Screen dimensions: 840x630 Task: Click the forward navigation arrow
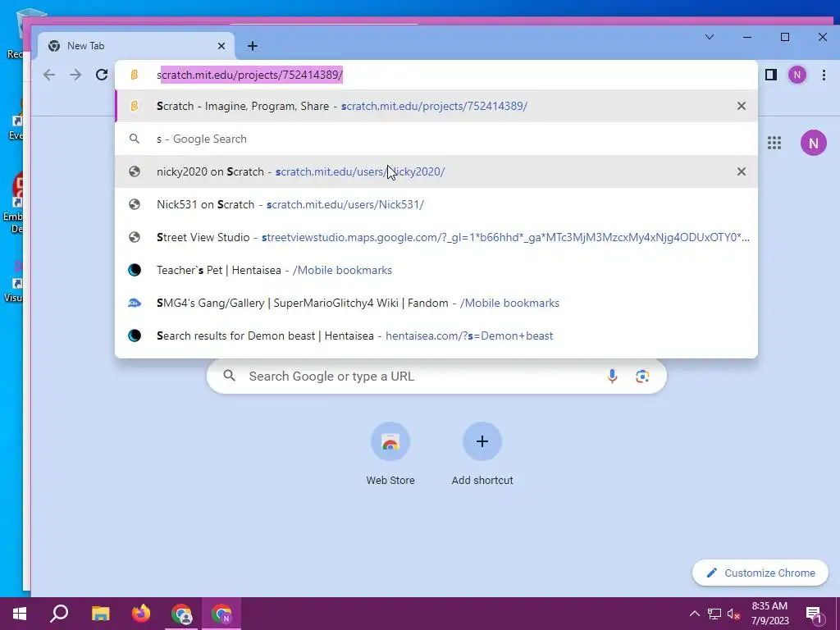(75, 75)
